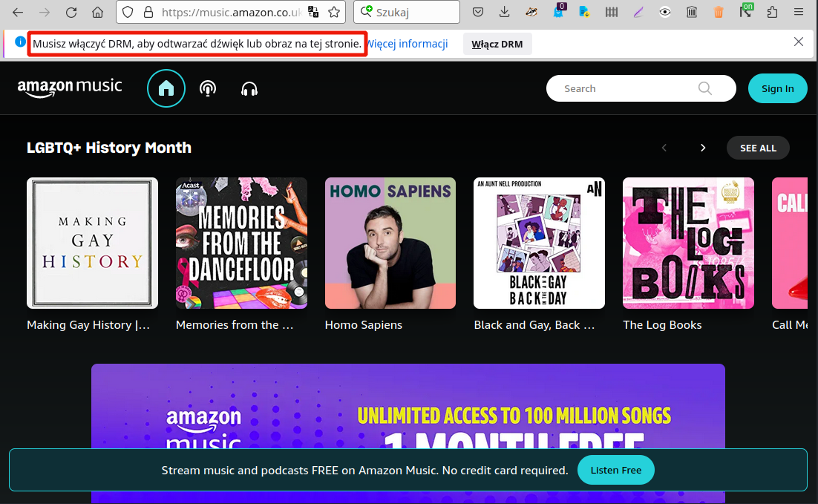Enable DRM via Włącz DRM button
The width and height of the screenshot is (818, 504).
click(497, 44)
